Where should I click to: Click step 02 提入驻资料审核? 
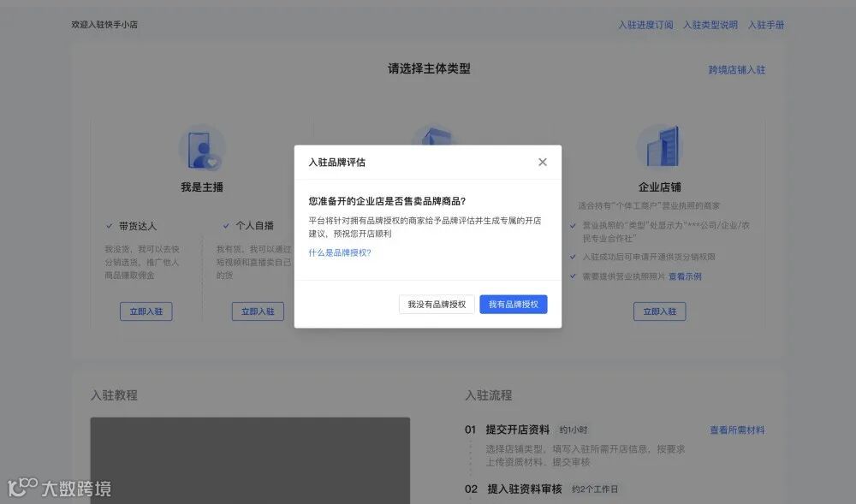pyautogui.click(x=524, y=489)
